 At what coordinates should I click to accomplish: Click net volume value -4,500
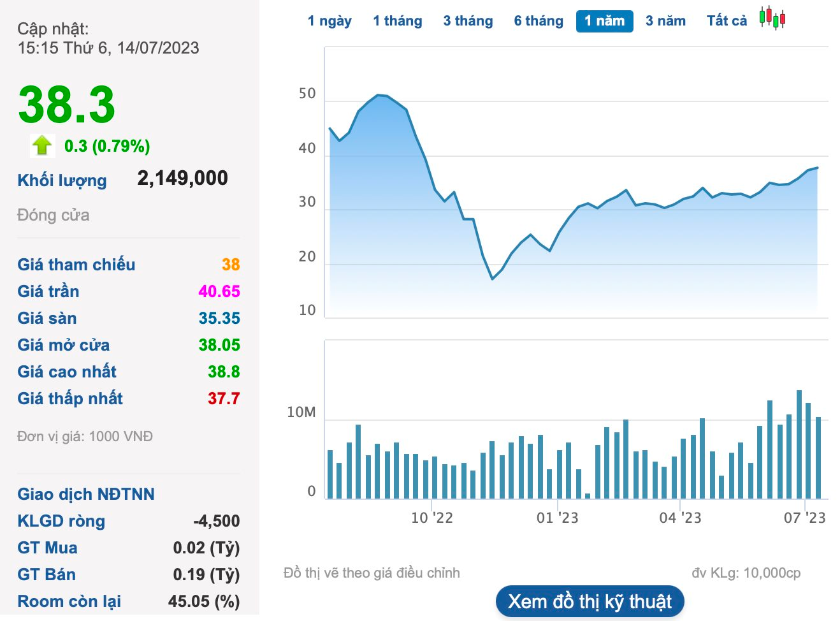(x=217, y=521)
